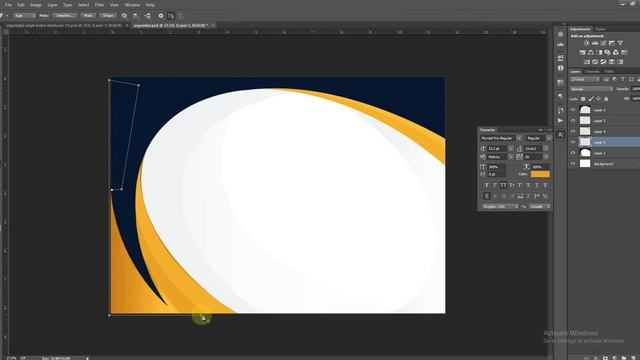Image resolution: width=640 pixels, height=360 pixels.
Task: Open the Myriad Pro font family dropdown
Action: pyautogui.click(x=501, y=138)
